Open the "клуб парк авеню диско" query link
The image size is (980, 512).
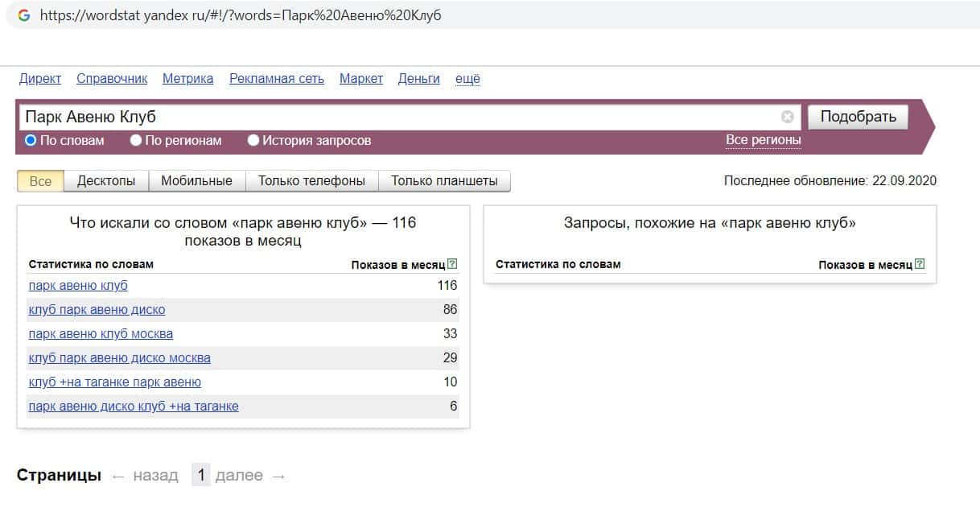click(97, 310)
